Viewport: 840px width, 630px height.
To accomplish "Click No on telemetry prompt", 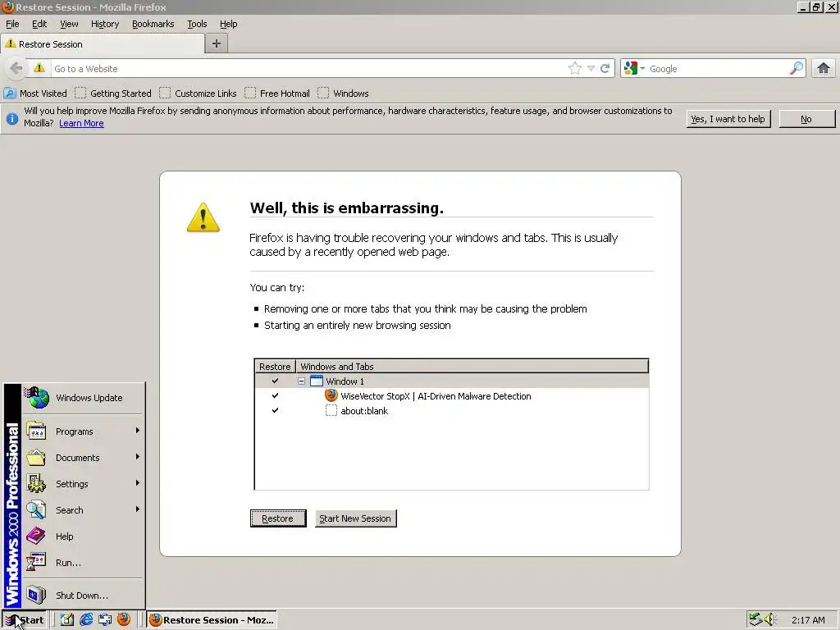I will [x=806, y=119].
